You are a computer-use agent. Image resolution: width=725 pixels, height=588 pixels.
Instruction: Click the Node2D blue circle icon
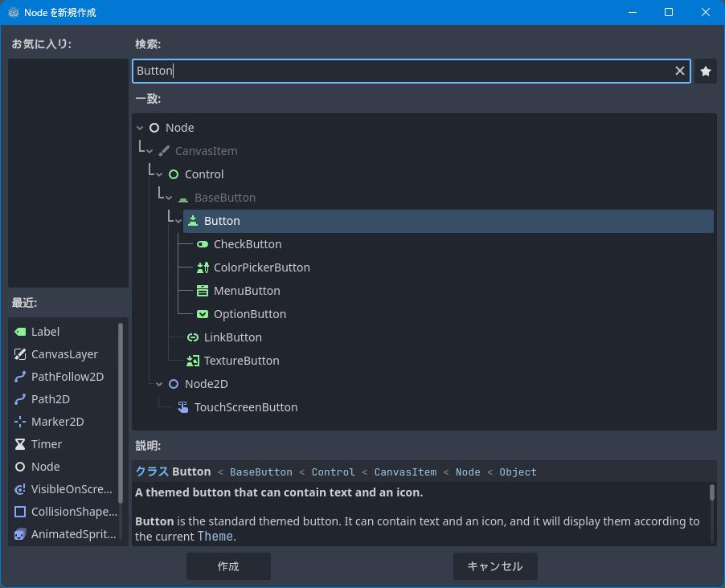coord(174,384)
